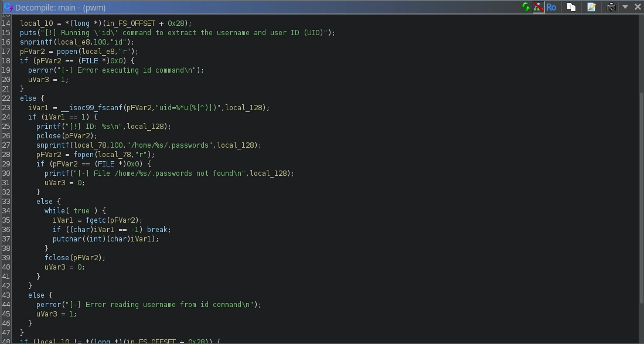This screenshot has height=344, width=644.
Task: Click the while keyword on line 34
Action: (54, 211)
